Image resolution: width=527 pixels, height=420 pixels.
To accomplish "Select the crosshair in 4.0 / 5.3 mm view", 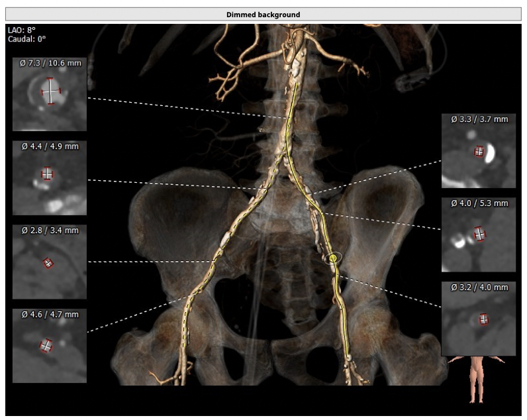I will pyautogui.click(x=480, y=234).
